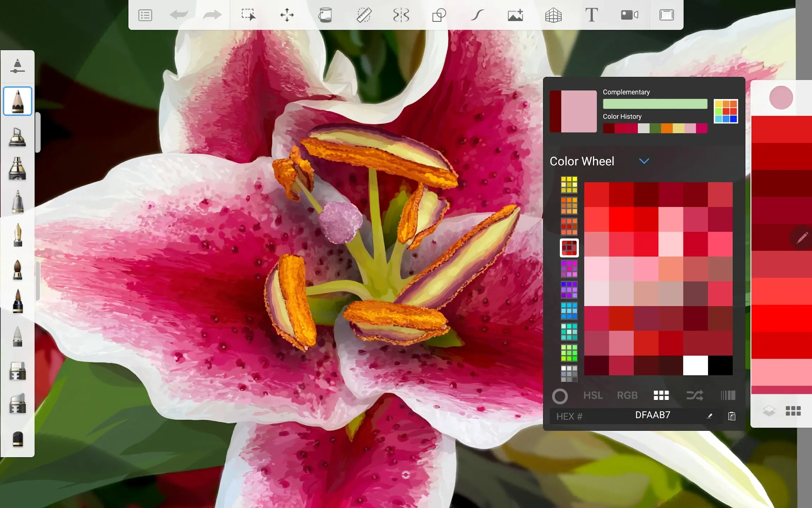
Task: Toggle the color palette grid view
Action: 661,395
